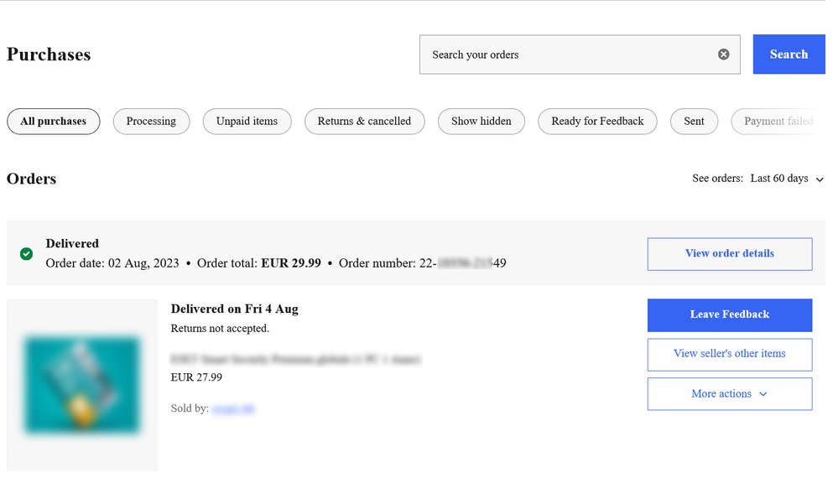
Task: Open View seller's other items
Action: coord(729,355)
